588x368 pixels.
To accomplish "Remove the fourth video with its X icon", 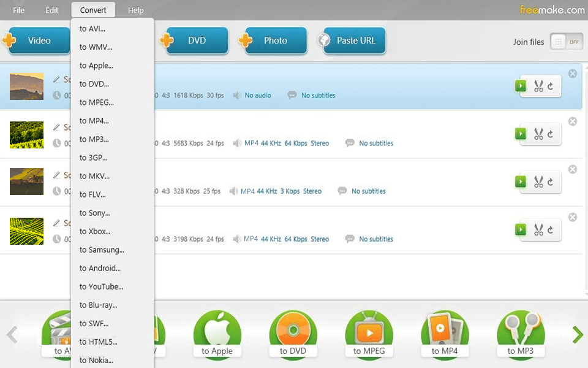I will (x=573, y=217).
